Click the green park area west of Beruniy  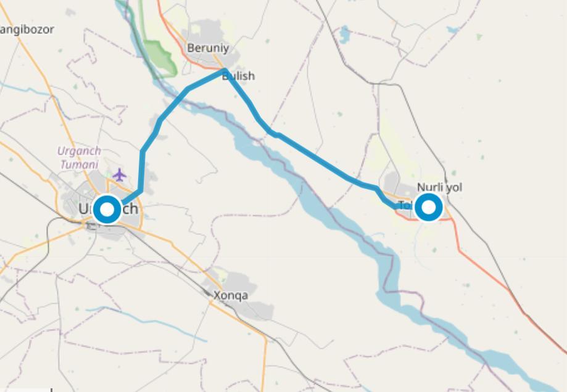(x=160, y=58)
